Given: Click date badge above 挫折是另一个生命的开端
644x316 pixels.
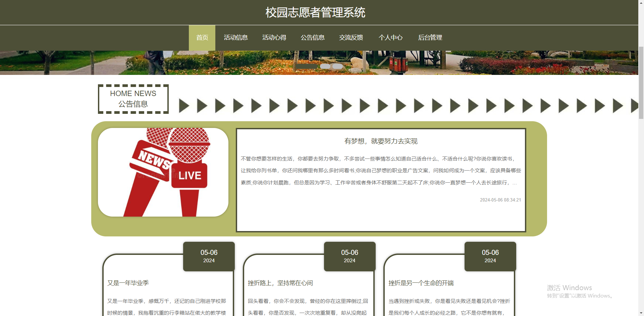Looking at the screenshot, I should click(x=490, y=256).
